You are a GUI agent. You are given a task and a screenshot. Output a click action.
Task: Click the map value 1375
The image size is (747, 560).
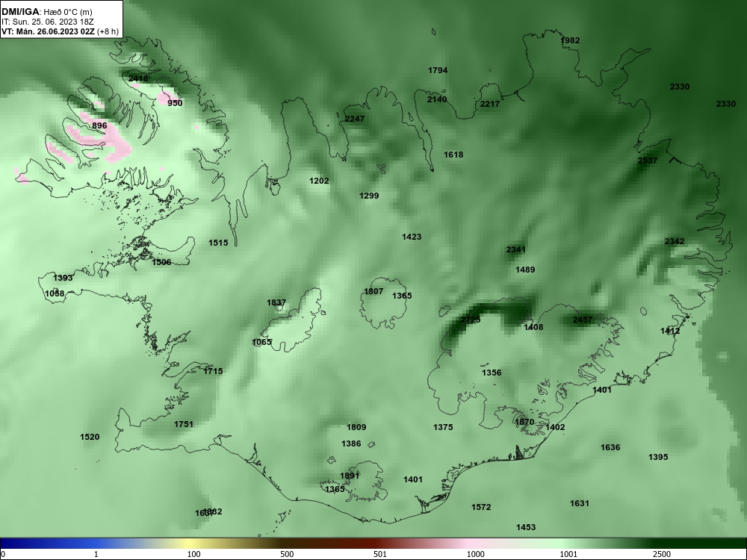(443, 428)
